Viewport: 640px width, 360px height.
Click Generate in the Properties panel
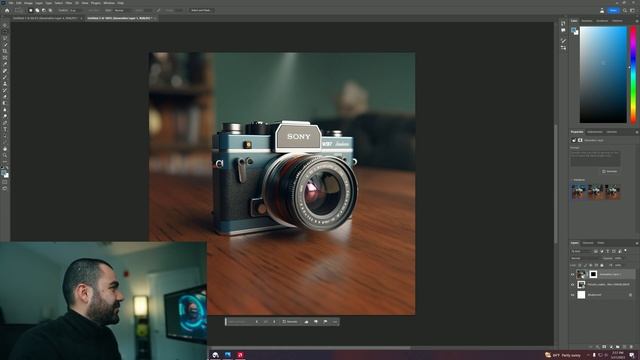pyautogui.click(x=609, y=171)
